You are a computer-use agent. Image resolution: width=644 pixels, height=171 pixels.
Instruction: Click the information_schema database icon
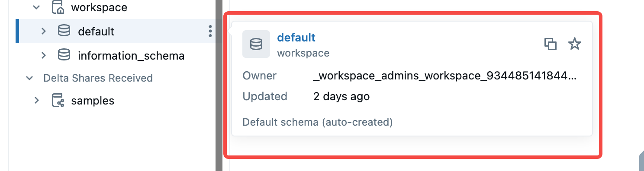[x=64, y=55]
